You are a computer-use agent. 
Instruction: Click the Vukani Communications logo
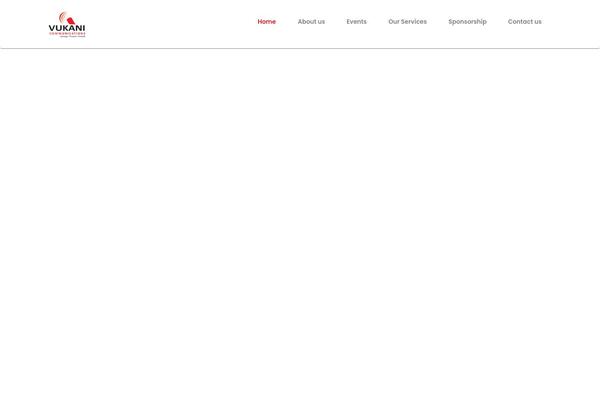pyautogui.click(x=67, y=24)
